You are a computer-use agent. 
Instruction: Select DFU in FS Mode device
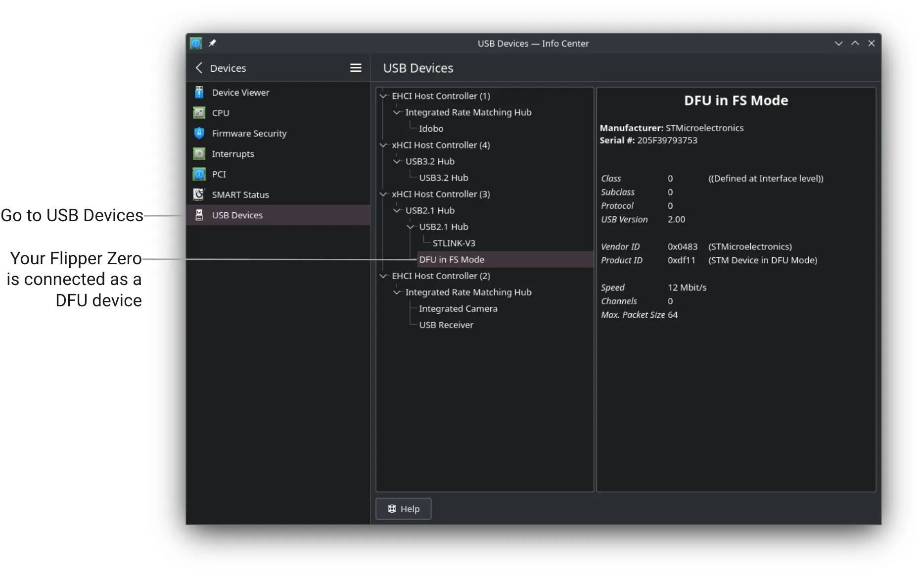click(x=505, y=259)
